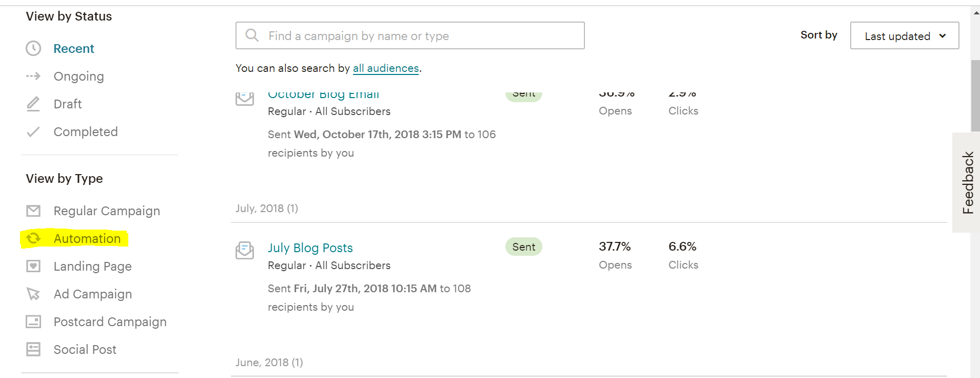Viewport: 980px width, 378px height.
Task: Open the Sort by Last updated dropdown
Action: 904,36
